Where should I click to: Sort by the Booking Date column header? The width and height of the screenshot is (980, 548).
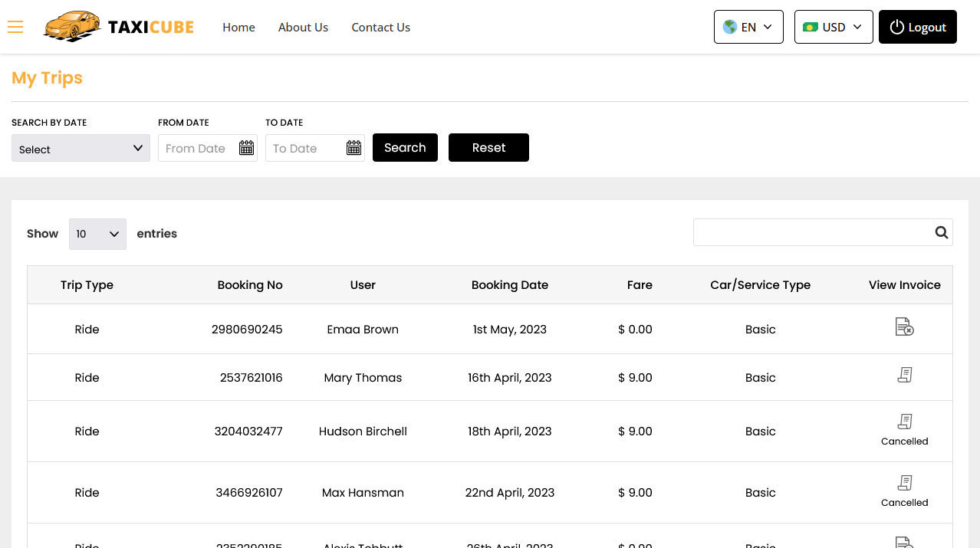[510, 284]
